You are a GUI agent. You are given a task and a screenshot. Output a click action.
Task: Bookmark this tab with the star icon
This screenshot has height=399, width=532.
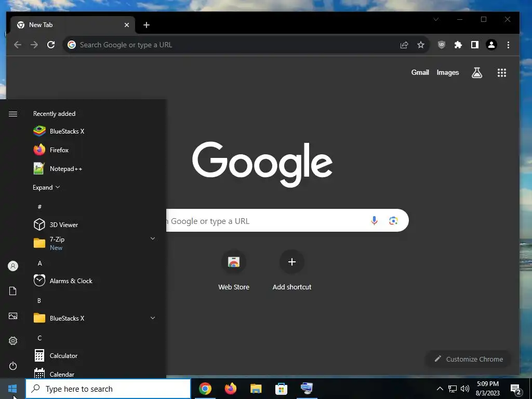[421, 45]
